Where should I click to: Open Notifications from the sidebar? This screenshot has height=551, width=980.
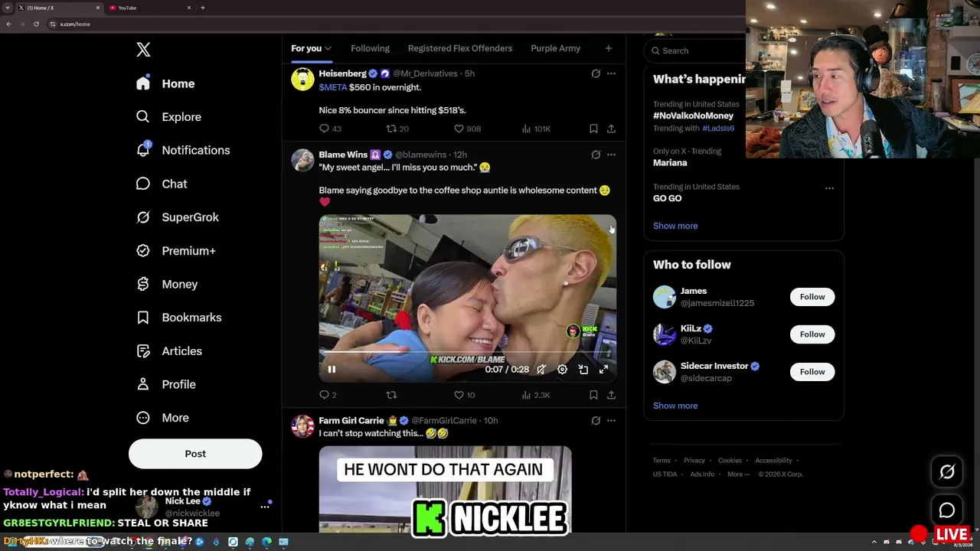click(182, 150)
